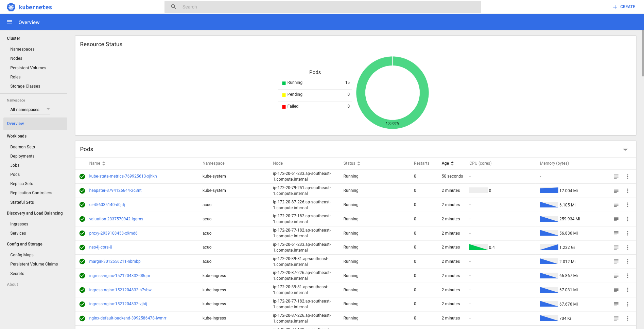Click the Running green legend swatch
Screen dimensions: 644x329
[x=284, y=83]
